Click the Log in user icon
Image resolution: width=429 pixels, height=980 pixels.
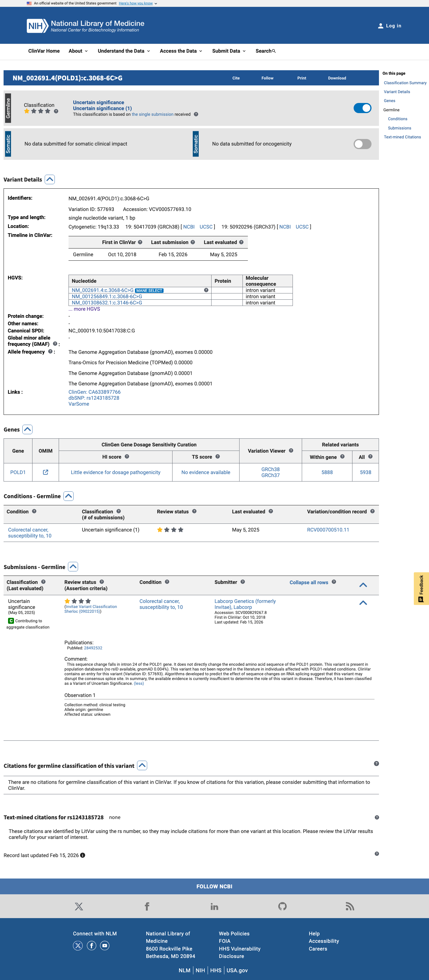click(380, 26)
